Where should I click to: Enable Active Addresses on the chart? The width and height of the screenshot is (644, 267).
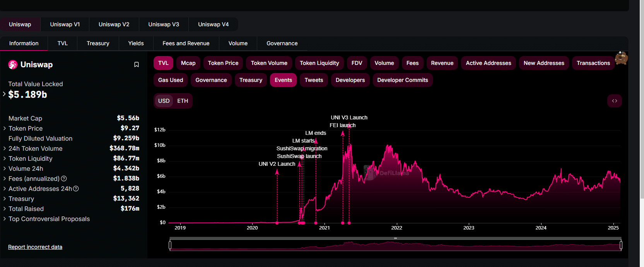click(x=489, y=63)
